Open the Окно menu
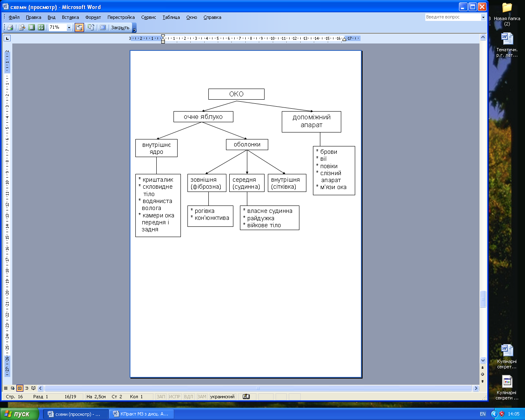The height and width of the screenshot is (420, 525). pyautogui.click(x=192, y=17)
